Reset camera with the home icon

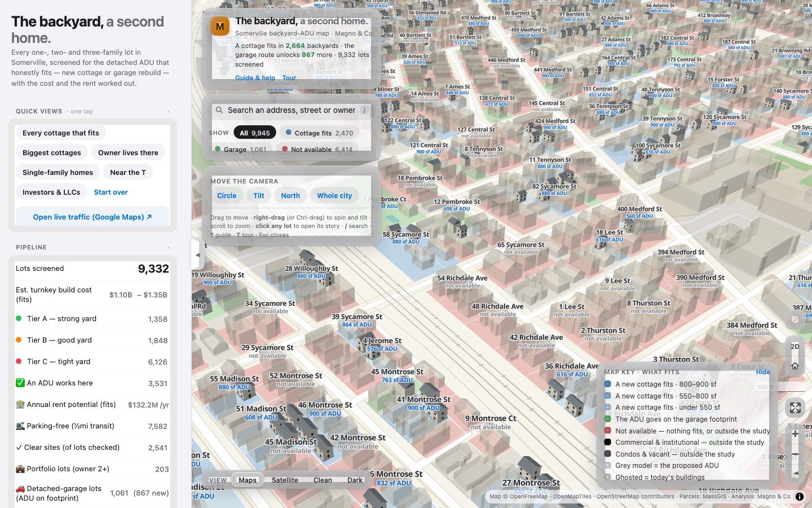[795, 366]
